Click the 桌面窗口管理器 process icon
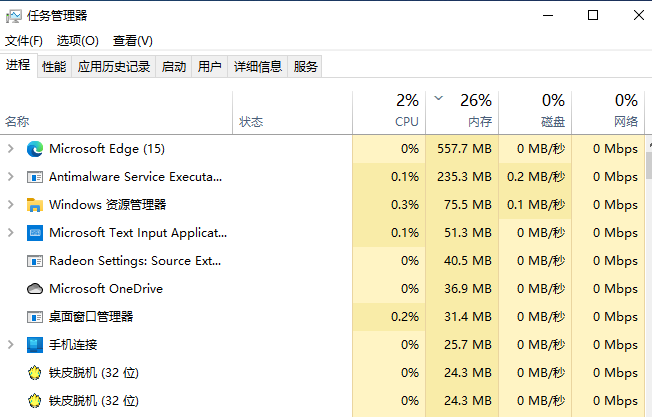Image resolution: width=652 pixels, height=417 pixels. tap(35, 317)
